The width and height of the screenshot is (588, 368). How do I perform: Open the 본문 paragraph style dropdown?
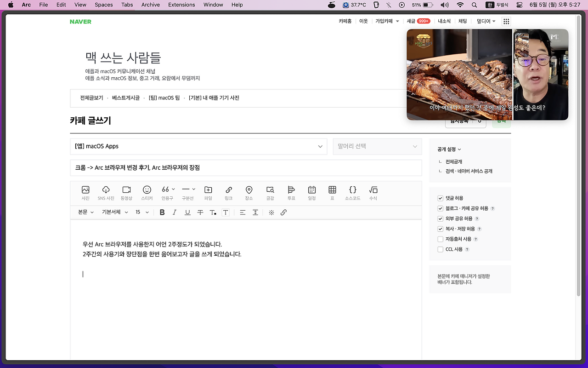tap(86, 212)
